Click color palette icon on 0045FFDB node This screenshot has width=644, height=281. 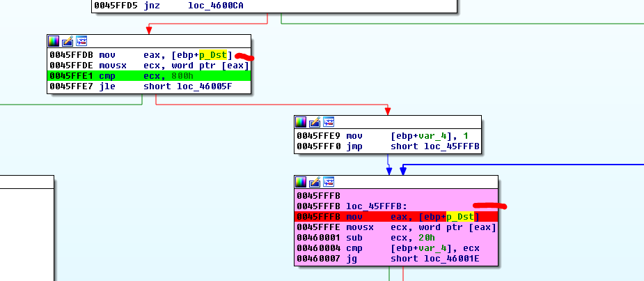click(x=54, y=41)
